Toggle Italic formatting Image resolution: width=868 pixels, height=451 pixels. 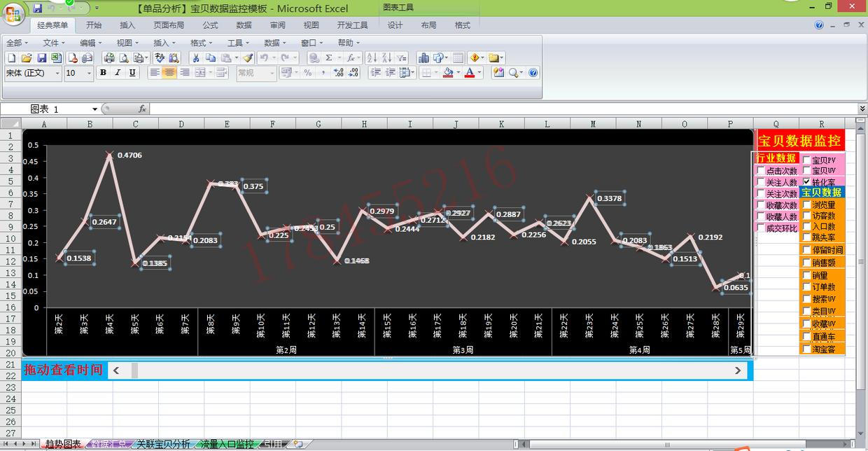tap(118, 73)
